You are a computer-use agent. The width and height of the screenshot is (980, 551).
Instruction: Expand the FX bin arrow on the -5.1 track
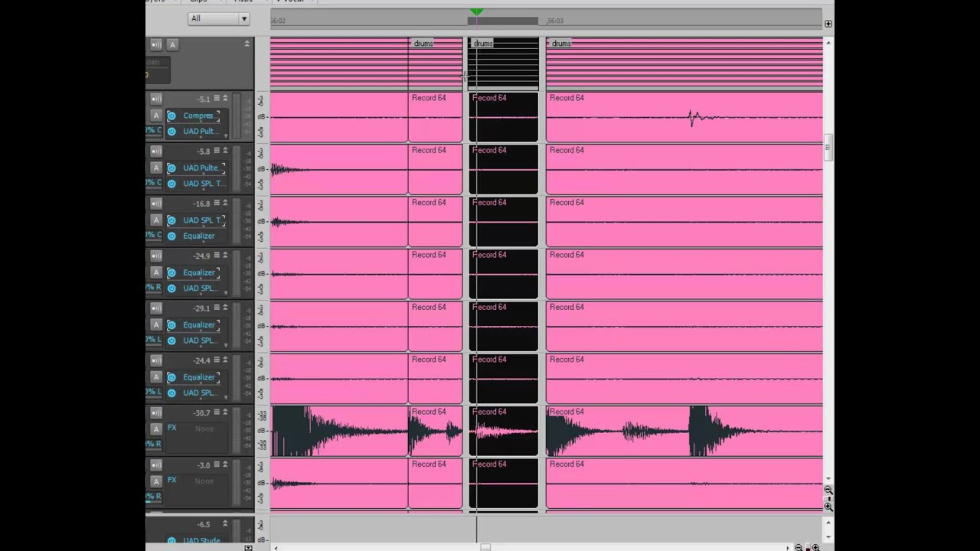point(226,135)
